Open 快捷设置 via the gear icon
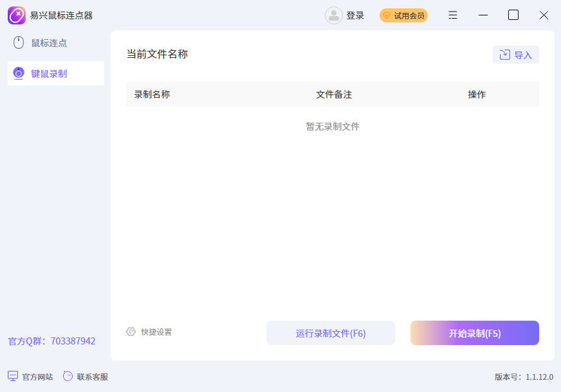This screenshot has width=561, height=392. (131, 332)
